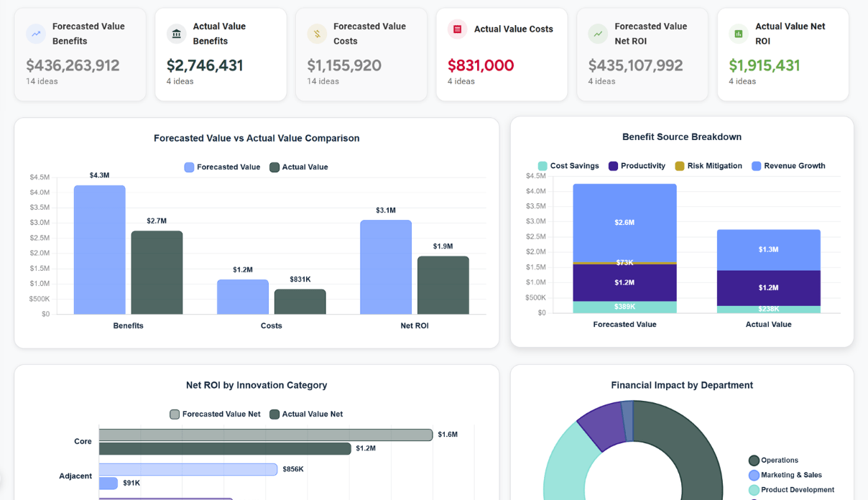
Task: Toggle Actual Value legend in comparison chart
Action: click(x=298, y=167)
